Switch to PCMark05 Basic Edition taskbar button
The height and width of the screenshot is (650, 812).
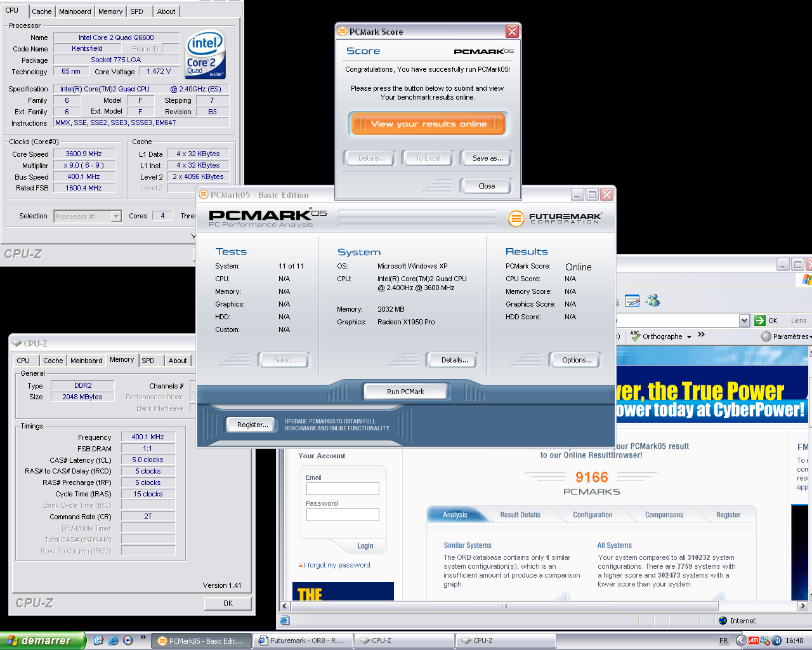(202, 640)
